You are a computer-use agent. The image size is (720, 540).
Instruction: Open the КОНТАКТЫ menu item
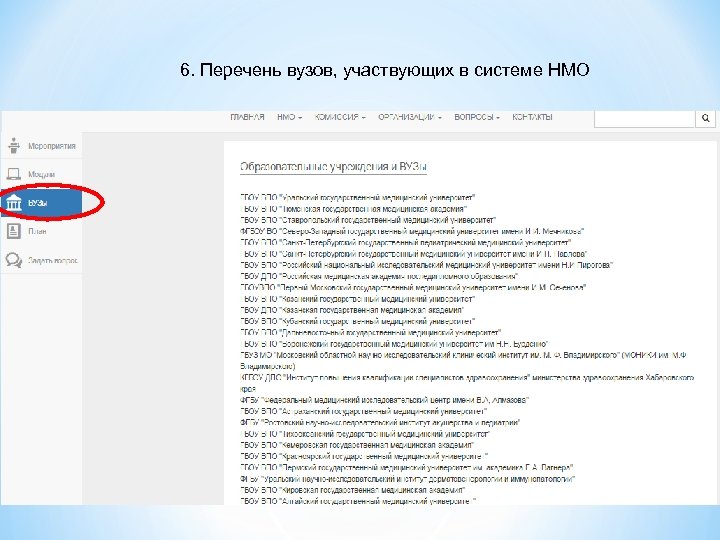click(532, 117)
